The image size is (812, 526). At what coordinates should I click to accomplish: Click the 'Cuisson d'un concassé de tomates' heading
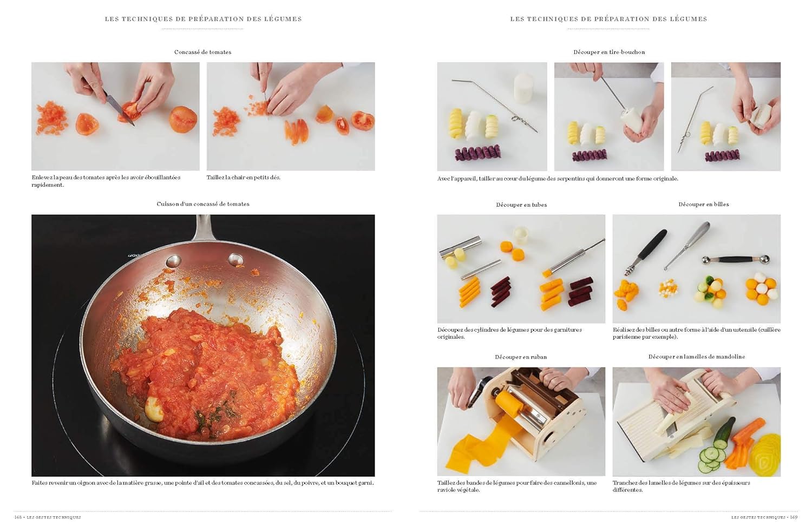[x=203, y=204]
